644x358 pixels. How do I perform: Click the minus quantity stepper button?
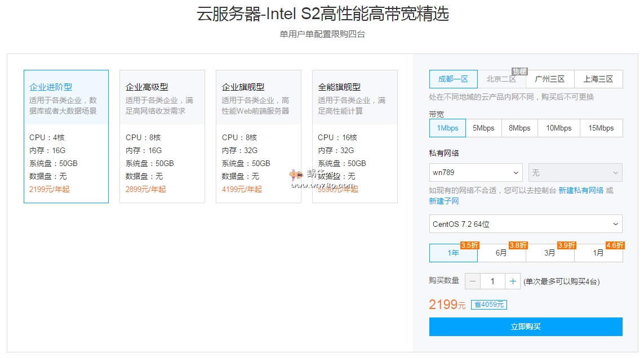click(x=473, y=281)
